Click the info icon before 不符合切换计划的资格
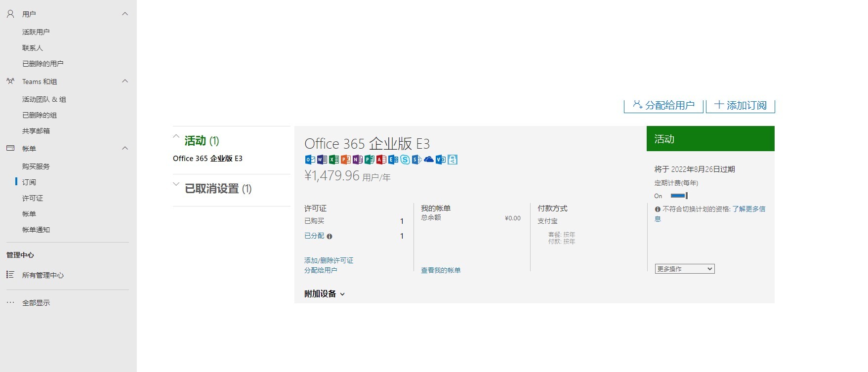868x372 pixels. [x=658, y=209]
